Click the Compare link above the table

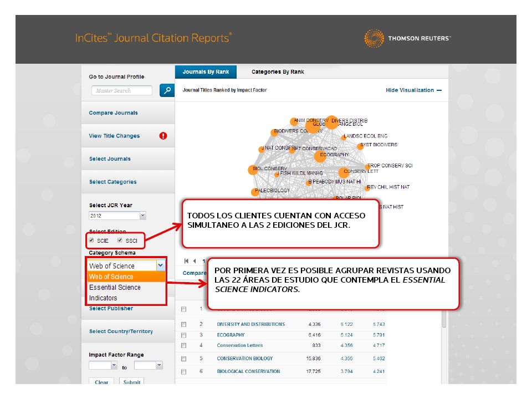[195, 273]
